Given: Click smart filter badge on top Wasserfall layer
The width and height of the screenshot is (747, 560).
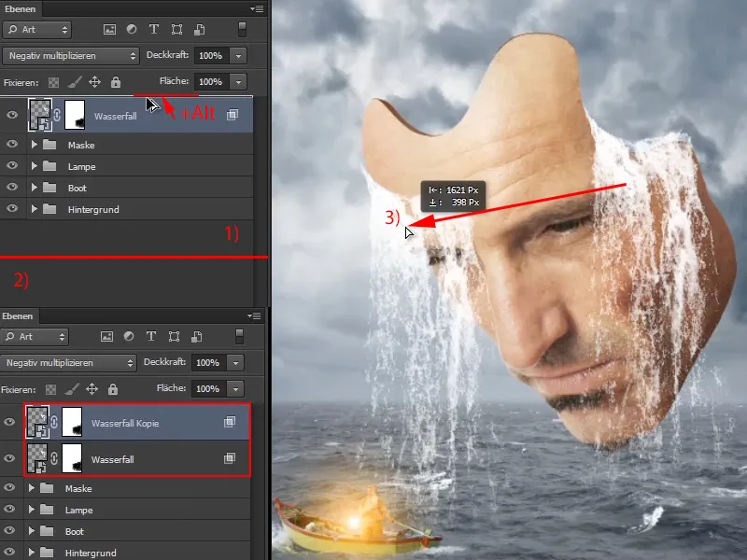Looking at the screenshot, I should [x=232, y=115].
